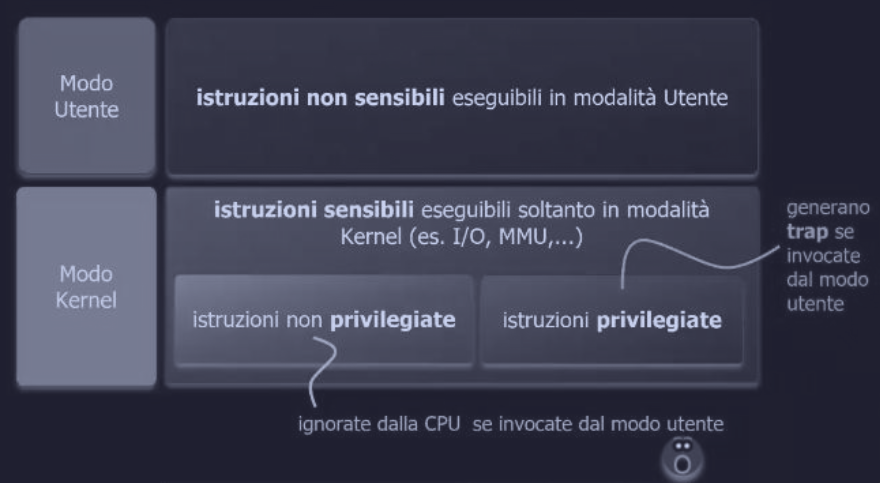The height and width of the screenshot is (483, 880).
Task: Select the right-hand "istruzioni privilegiate" box
Action: coord(611,321)
